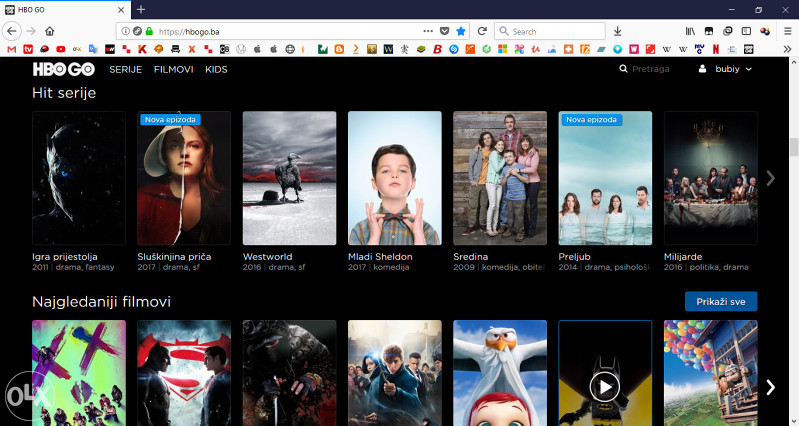Click the HBO GO logo

tap(64, 69)
